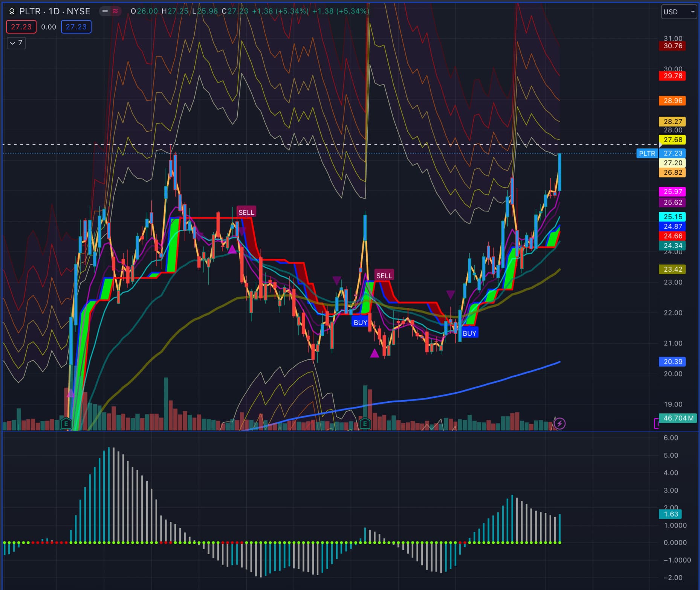Expand the collapsed 7 indicators legend
This screenshot has height=590, width=700.
pos(16,43)
